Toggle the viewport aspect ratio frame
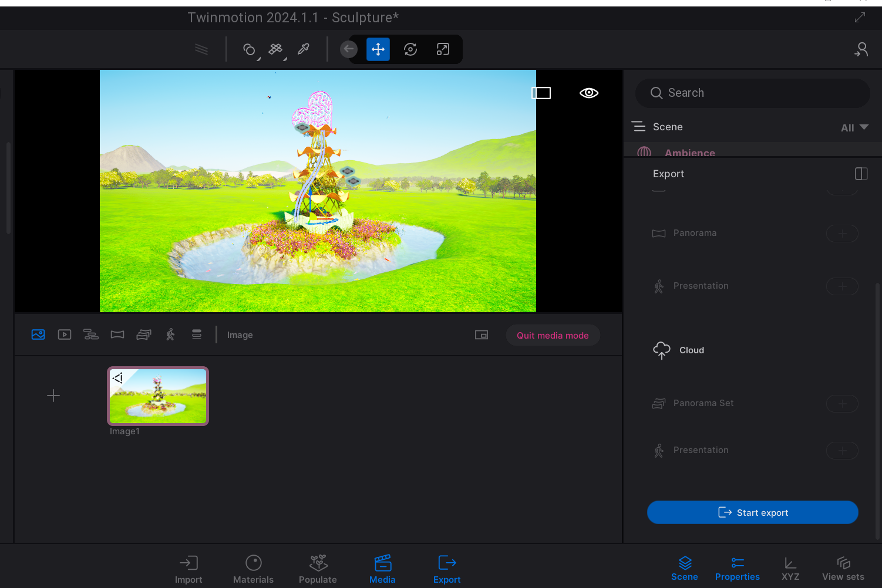 (x=541, y=93)
